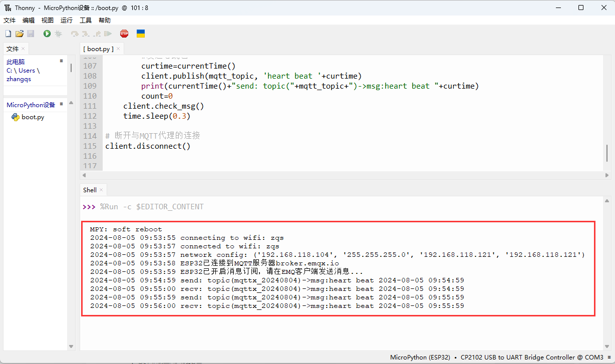Click the C:\Users\zhangqs path link
Image resolution: width=615 pixels, height=364 pixels.
23,71
